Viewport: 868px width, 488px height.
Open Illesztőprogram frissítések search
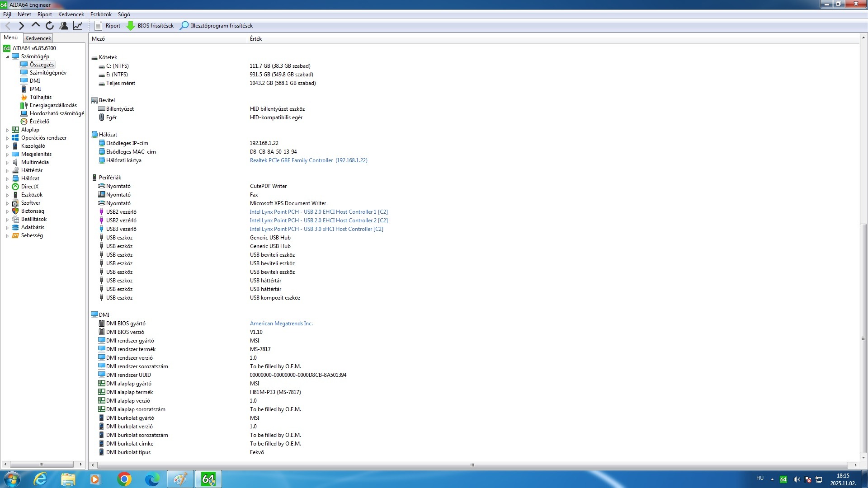[216, 26]
